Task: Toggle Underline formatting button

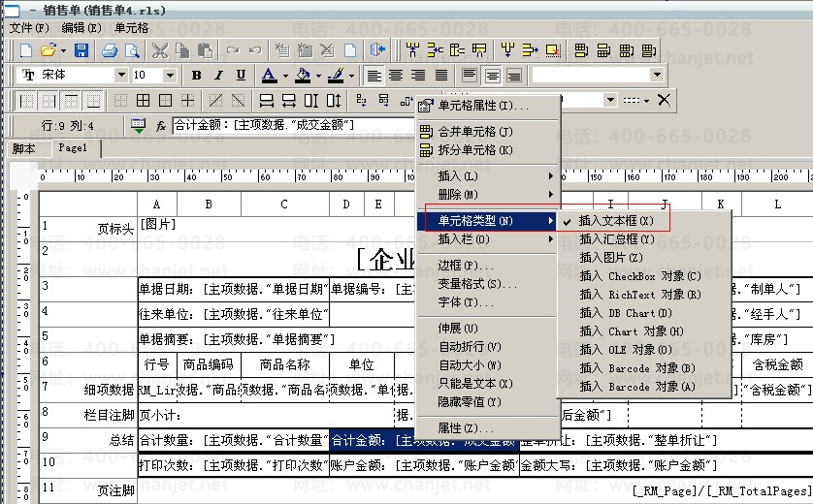Action: [x=241, y=75]
